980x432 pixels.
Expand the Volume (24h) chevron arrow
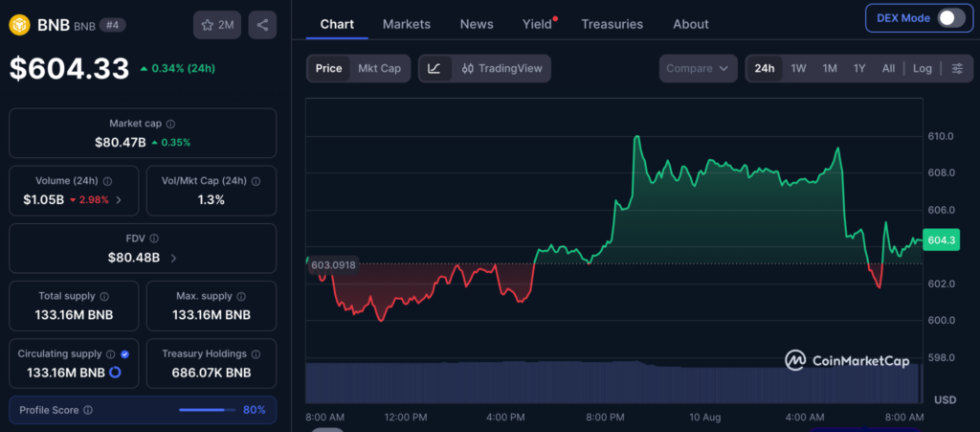pos(119,200)
